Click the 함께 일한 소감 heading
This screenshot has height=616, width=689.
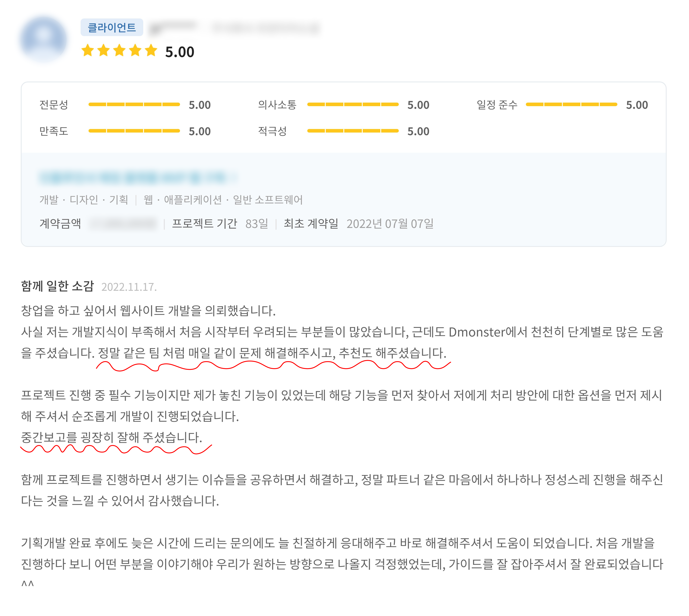click(57, 286)
